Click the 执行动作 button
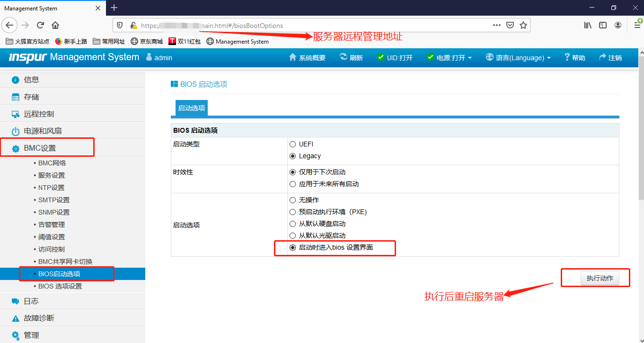This screenshot has height=343, width=644. point(600,278)
